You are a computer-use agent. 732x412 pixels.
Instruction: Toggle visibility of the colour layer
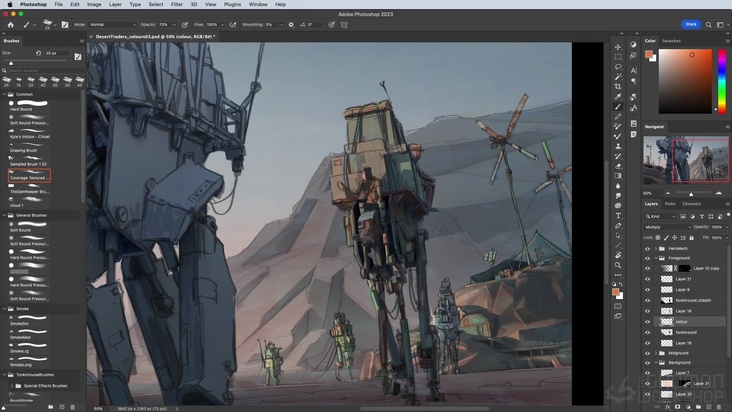pos(647,321)
